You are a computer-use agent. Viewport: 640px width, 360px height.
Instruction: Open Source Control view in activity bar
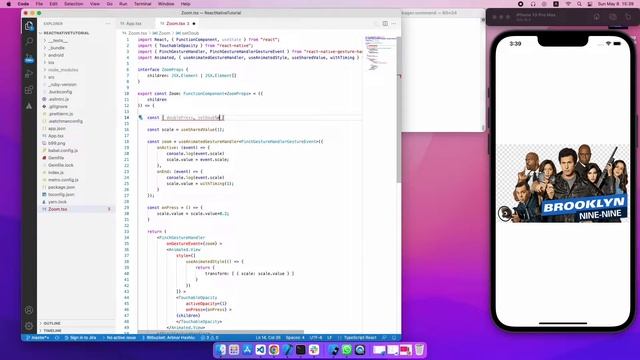pyautogui.click(x=29, y=58)
